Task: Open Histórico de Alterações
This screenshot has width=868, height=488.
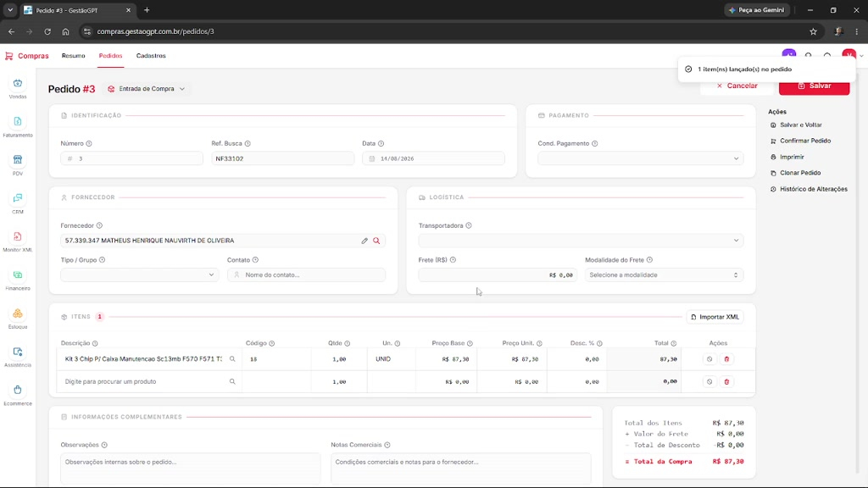Action: (809, 189)
